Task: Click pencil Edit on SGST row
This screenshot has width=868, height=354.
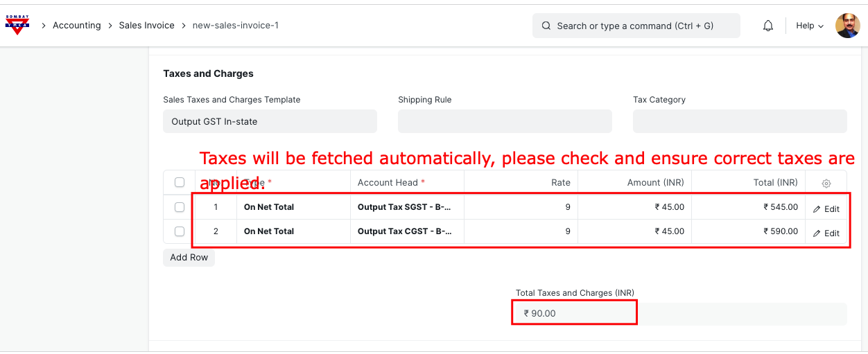Action: (826, 209)
